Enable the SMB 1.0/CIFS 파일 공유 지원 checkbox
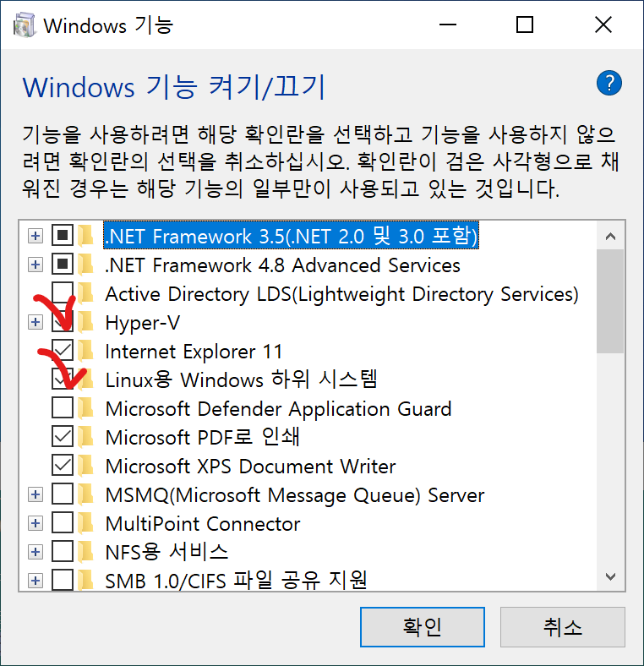Viewport: 644px width, 666px height. pos(63,580)
